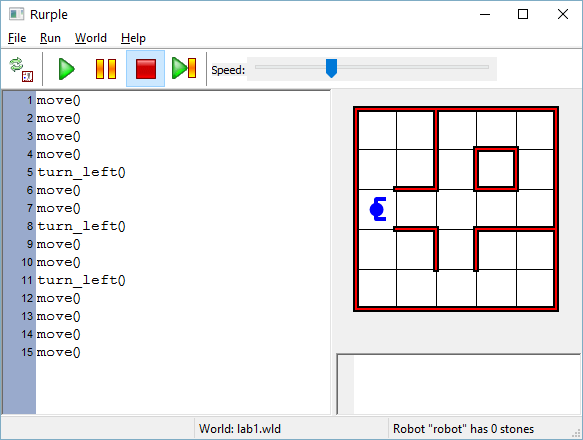Viewport: 583px width, 440px height.
Task: Click the right end of the Speed track
Action: pos(486,67)
